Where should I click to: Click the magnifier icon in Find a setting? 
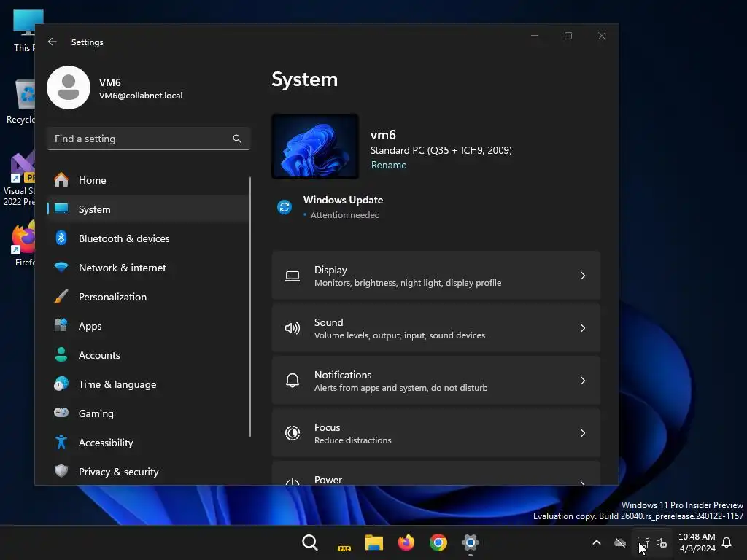(x=237, y=139)
